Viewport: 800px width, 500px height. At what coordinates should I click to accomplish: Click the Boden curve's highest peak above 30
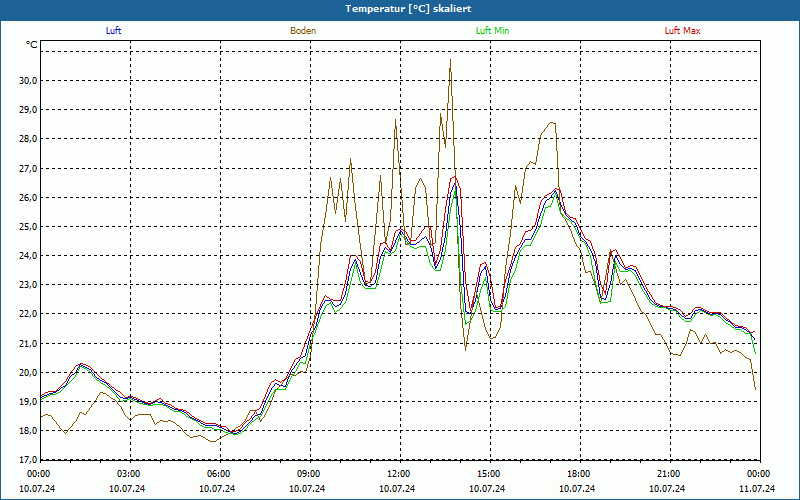pos(450,60)
